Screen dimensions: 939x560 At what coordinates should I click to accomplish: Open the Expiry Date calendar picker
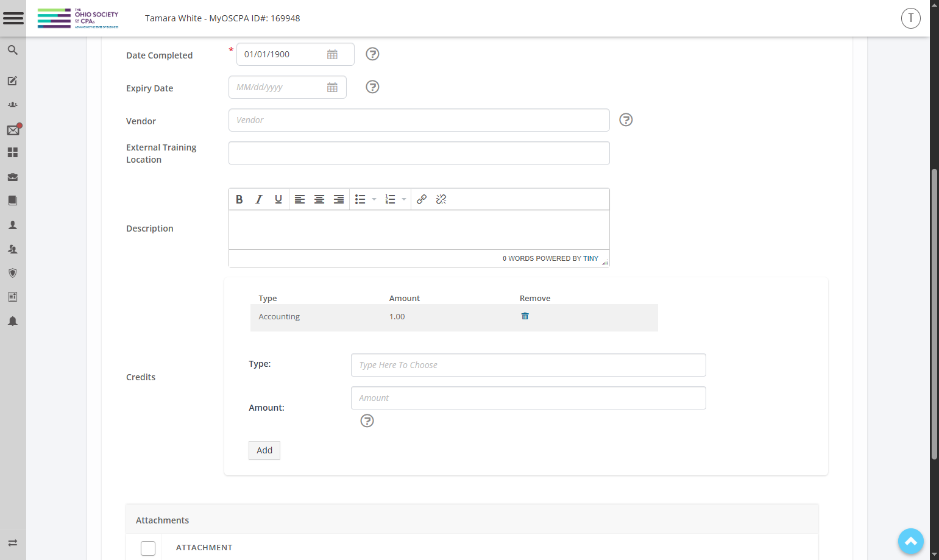[x=332, y=87]
